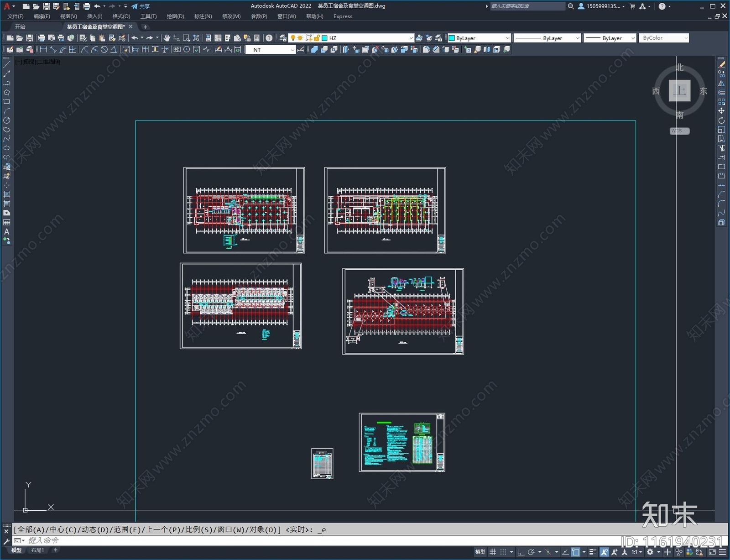Select the Pan hand tool

tap(167, 38)
